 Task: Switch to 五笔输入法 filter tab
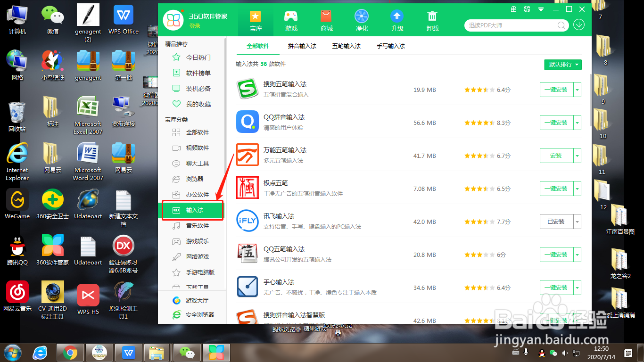(x=347, y=46)
